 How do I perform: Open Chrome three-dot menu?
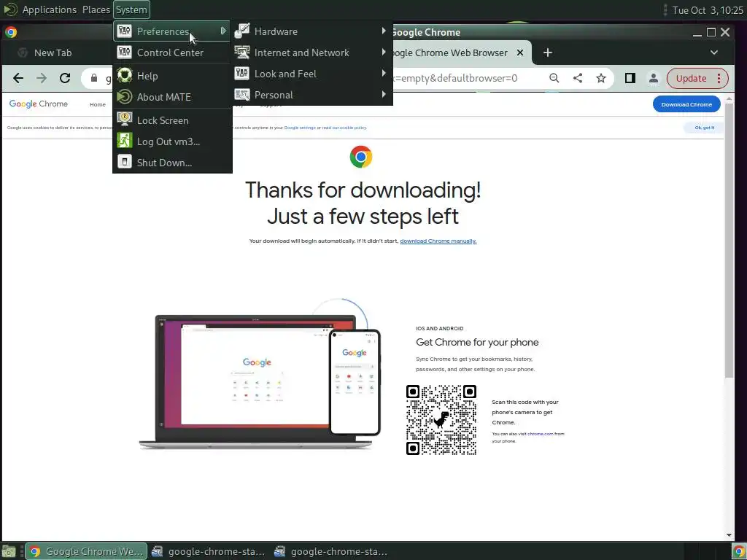pyautogui.click(x=719, y=78)
